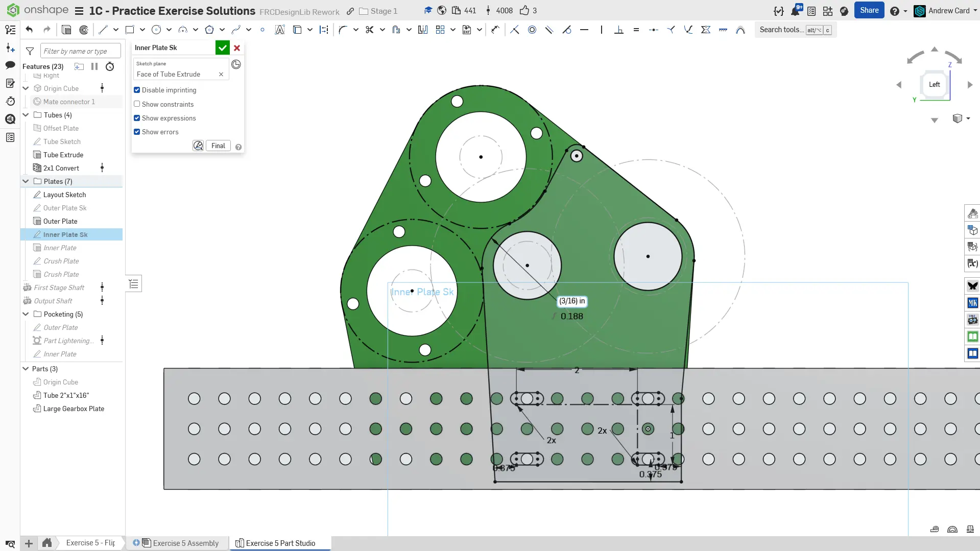Switch to Exercise 5 Part Studio tab
The image size is (980, 551).
click(x=280, y=543)
